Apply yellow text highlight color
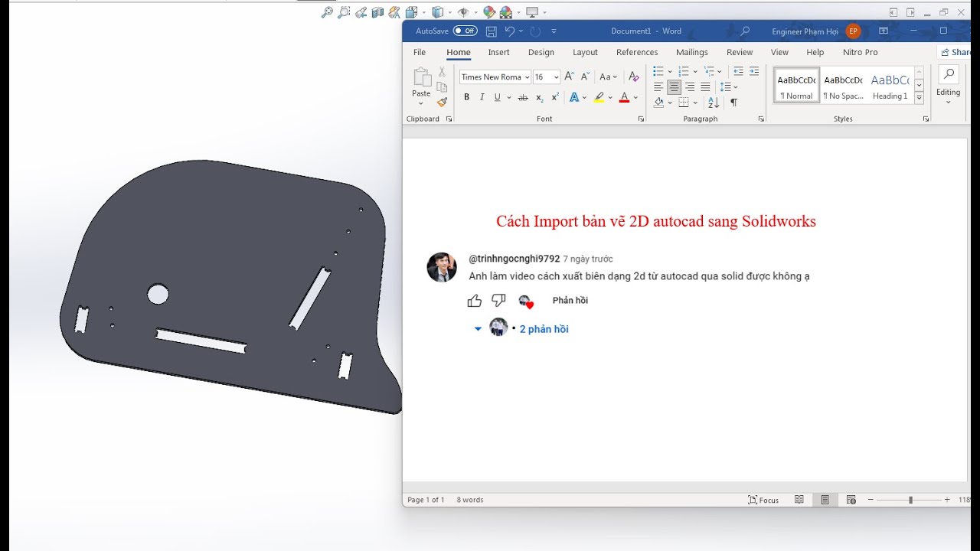Viewport: 980px width, 551px height. point(599,97)
